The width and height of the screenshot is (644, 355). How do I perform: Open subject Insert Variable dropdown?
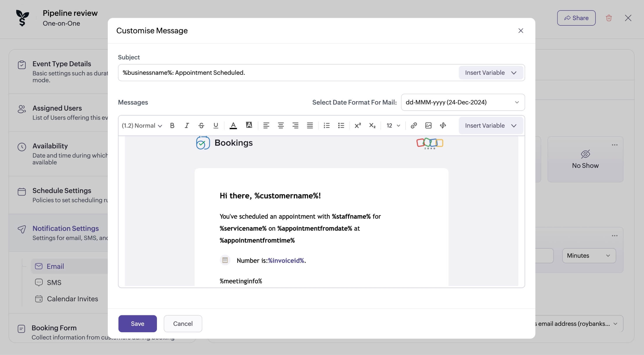click(490, 73)
